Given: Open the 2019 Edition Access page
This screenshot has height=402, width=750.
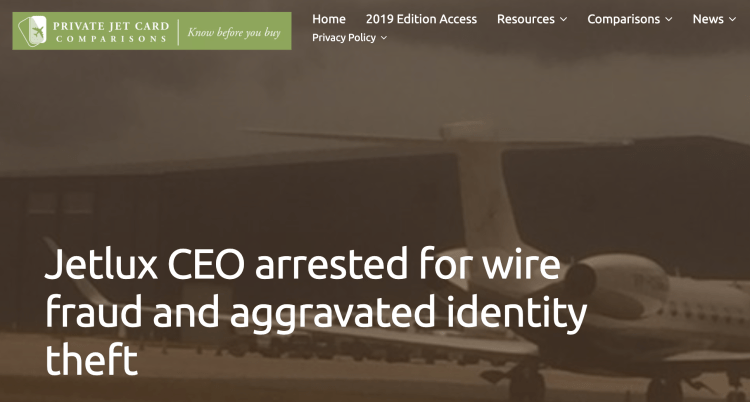Looking at the screenshot, I should point(421,19).
